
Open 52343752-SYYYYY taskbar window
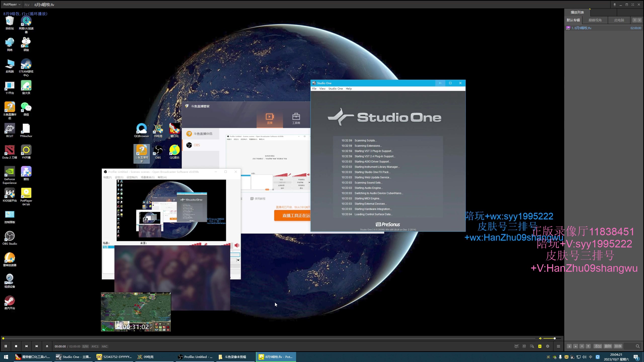click(x=114, y=357)
